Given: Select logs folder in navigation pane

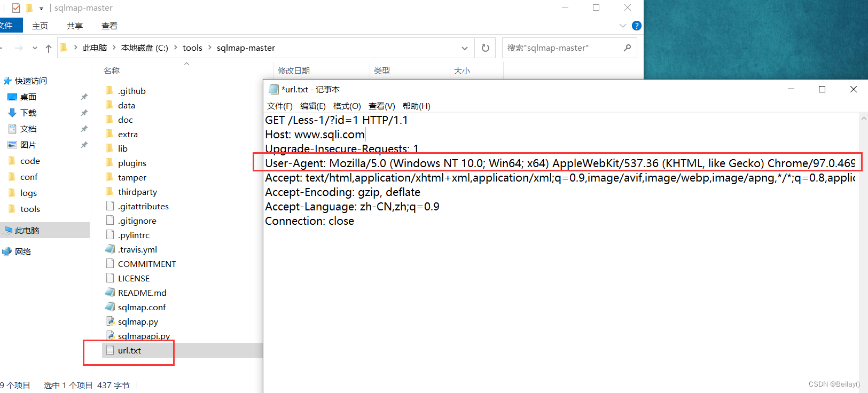Looking at the screenshot, I should pyautogui.click(x=28, y=193).
